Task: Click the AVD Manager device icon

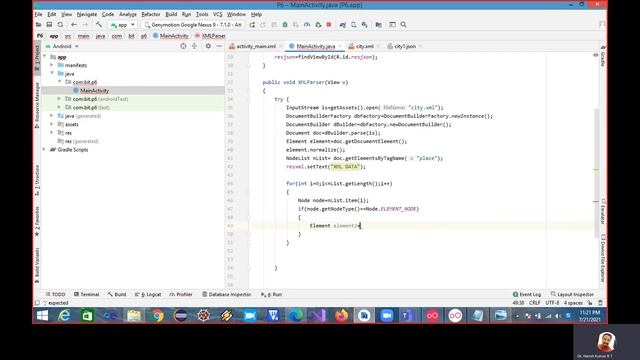Action: (x=353, y=25)
